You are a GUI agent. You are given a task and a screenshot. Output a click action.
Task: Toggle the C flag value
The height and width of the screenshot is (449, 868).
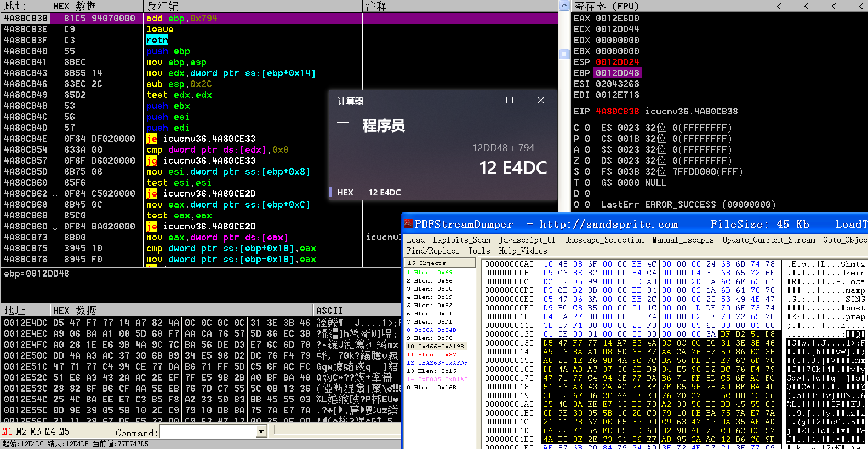[587, 128]
